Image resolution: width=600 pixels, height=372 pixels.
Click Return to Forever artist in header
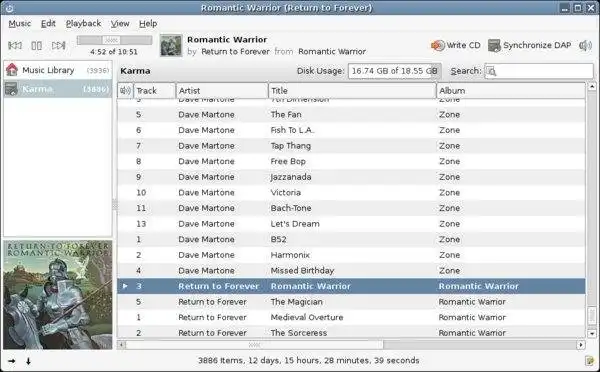click(x=235, y=52)
